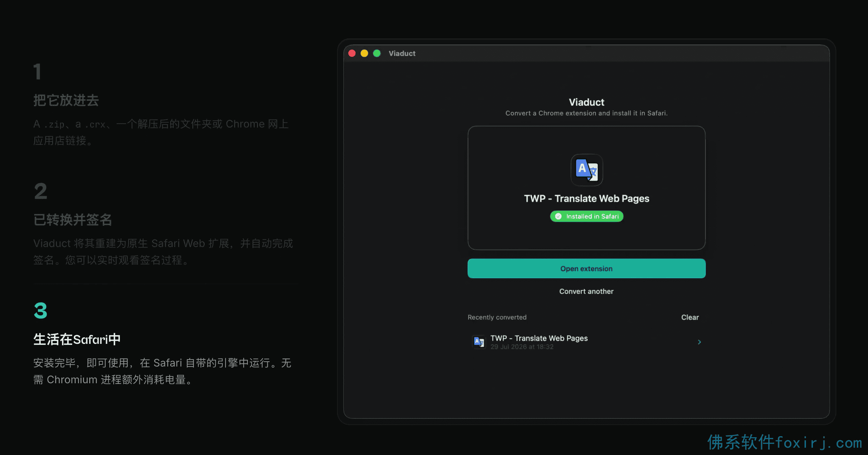Click the large TWP translate extension icon
The height and width of the screenshot is (455, 868).
(x=587, y=170)
